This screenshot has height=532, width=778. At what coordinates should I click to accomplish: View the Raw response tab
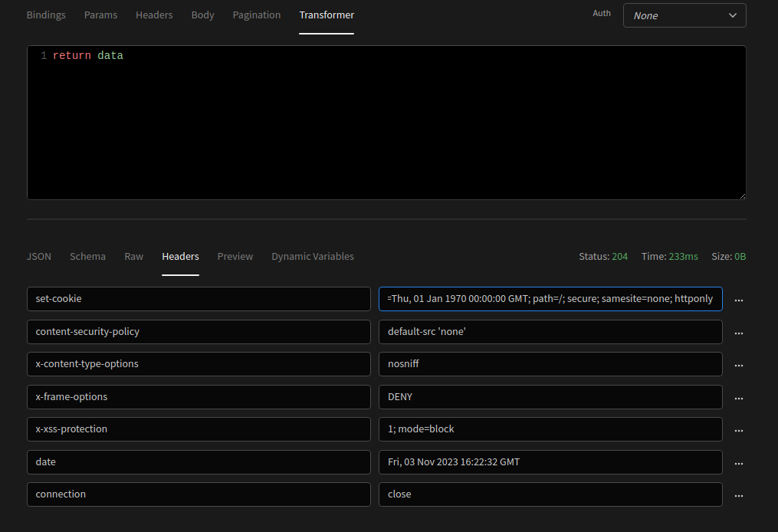coord(134,257)
